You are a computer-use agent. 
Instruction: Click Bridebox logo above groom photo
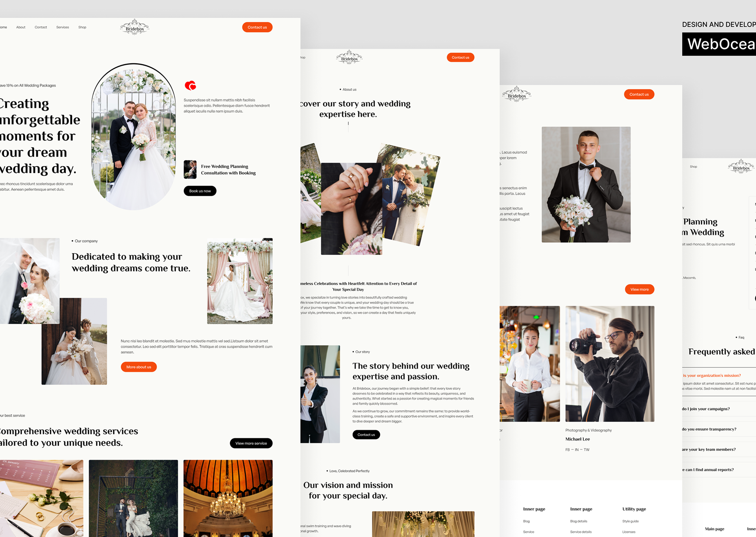[x=516, y=95]
